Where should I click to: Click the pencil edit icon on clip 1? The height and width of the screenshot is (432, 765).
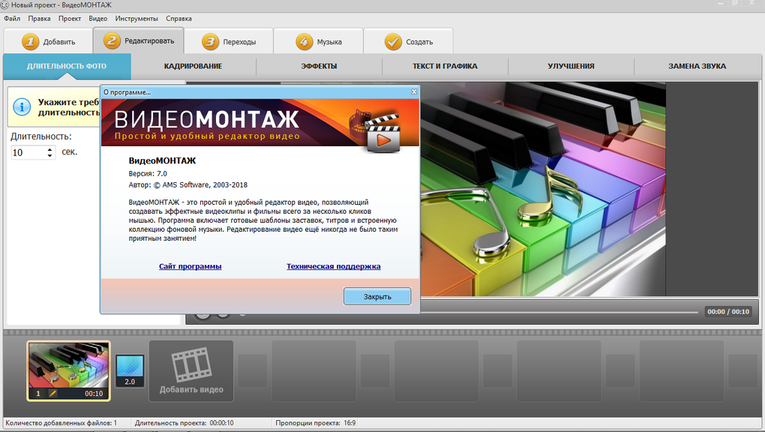pos(52,393)
